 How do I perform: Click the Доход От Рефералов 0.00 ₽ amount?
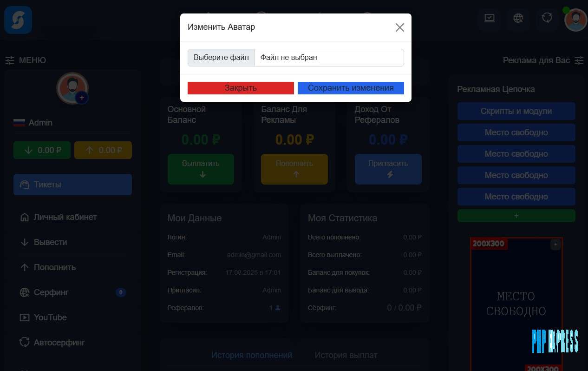coord(388,139)
